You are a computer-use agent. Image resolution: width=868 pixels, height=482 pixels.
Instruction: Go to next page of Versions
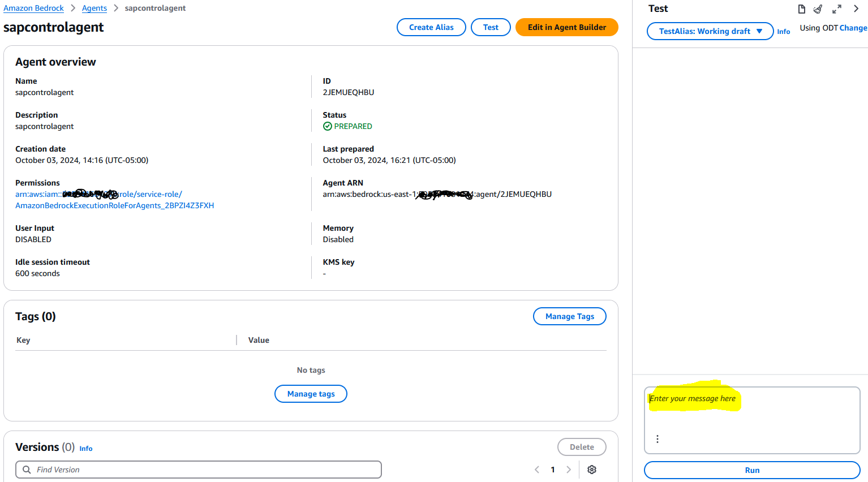click(569, 470)
